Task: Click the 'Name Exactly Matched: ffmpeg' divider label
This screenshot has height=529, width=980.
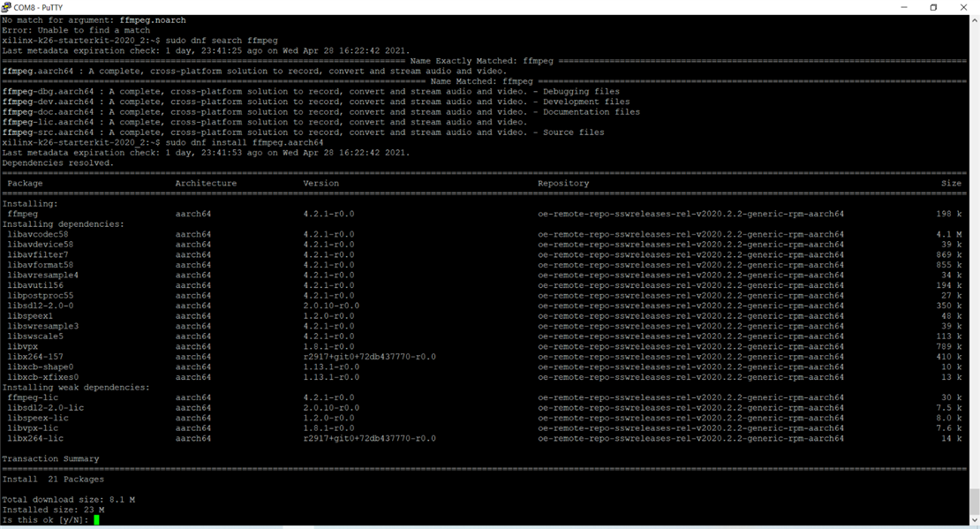Action: coord(482,61)
